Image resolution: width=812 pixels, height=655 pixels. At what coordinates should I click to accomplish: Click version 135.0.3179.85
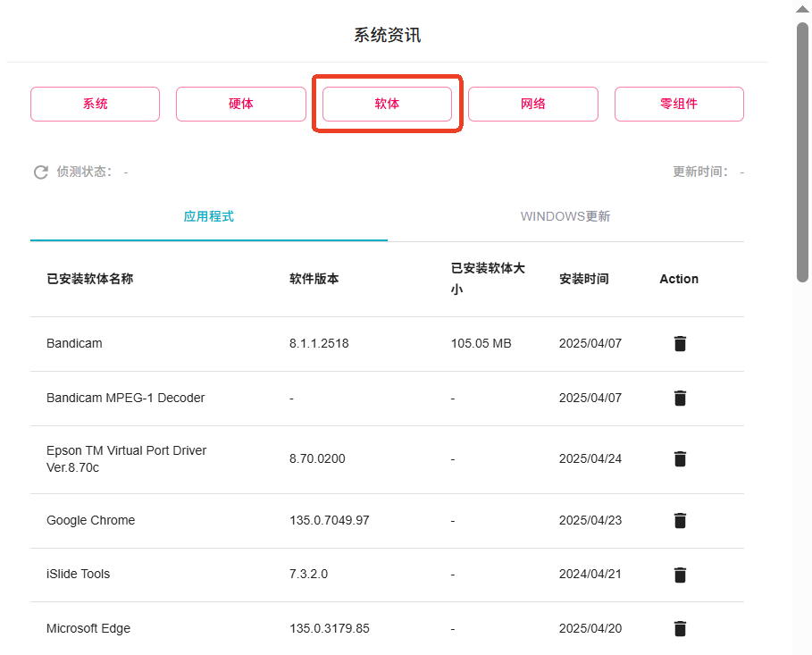pyautogui.click(x=330, y=628)
